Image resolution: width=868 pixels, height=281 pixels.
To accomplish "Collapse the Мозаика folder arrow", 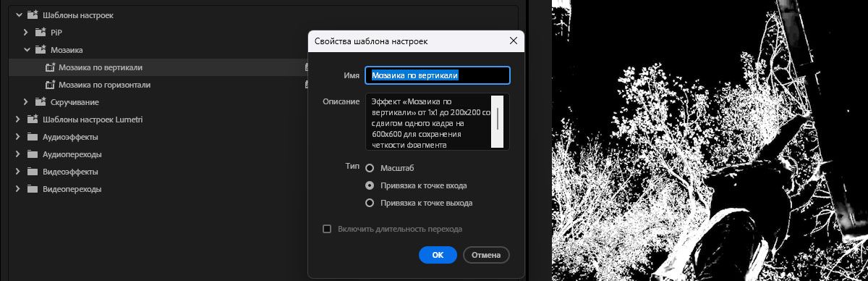I will point(27,50).
